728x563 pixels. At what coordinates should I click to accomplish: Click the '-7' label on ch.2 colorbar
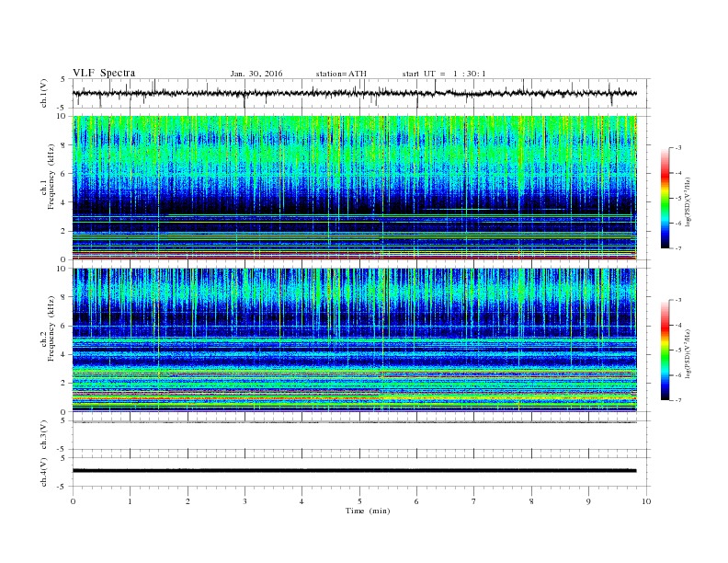678,400
